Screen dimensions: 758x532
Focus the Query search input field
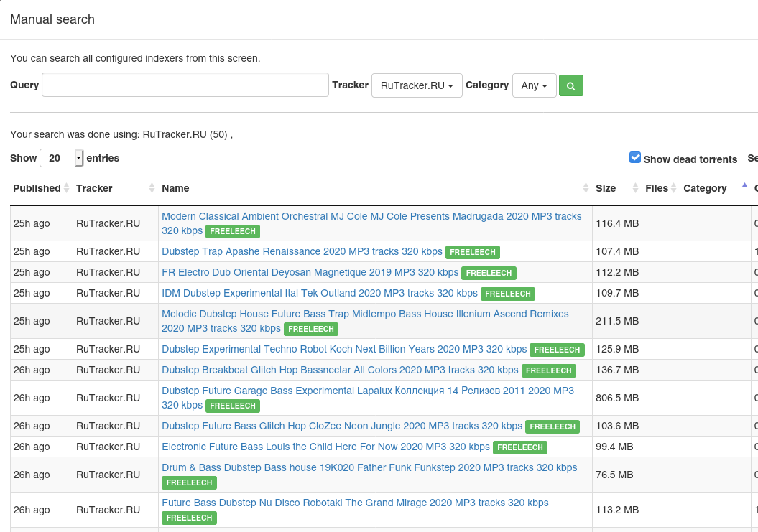tap(184, 85)
